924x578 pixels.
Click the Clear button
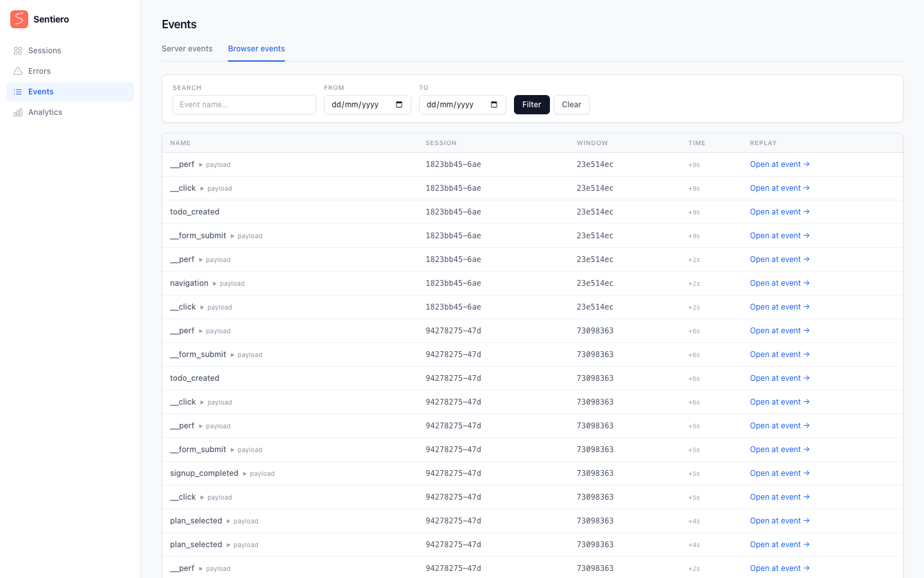pos(571,105)
